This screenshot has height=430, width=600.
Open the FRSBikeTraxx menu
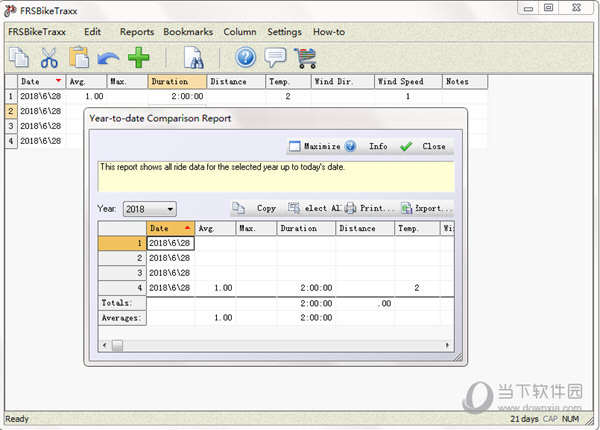37,32
